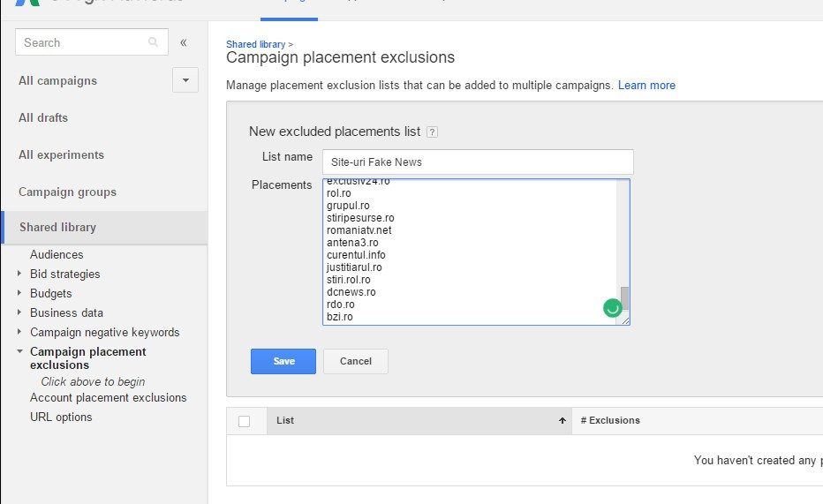Click the Save button
The height and width of the screenshot is (504, 823).
[283, 361]
